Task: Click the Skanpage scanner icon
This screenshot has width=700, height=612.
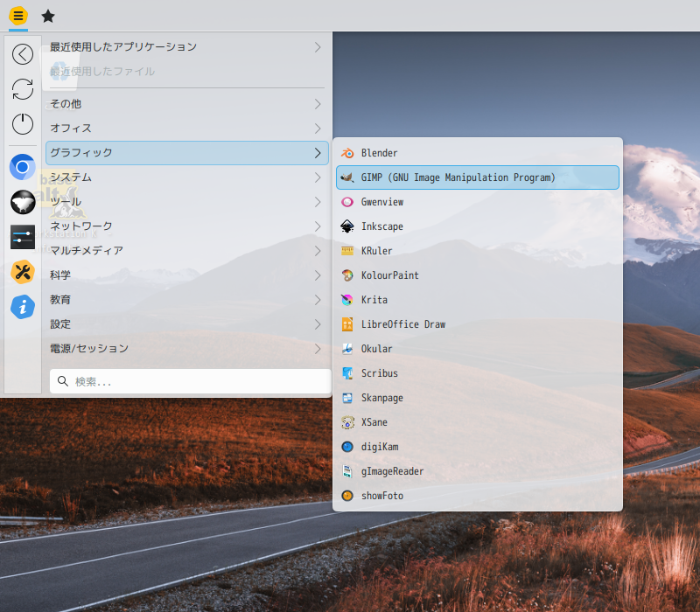Action: point(347,398)
